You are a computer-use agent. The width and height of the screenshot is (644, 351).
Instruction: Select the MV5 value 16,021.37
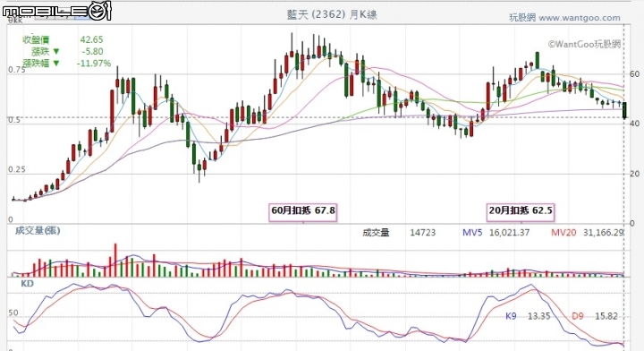coord(509,233)
